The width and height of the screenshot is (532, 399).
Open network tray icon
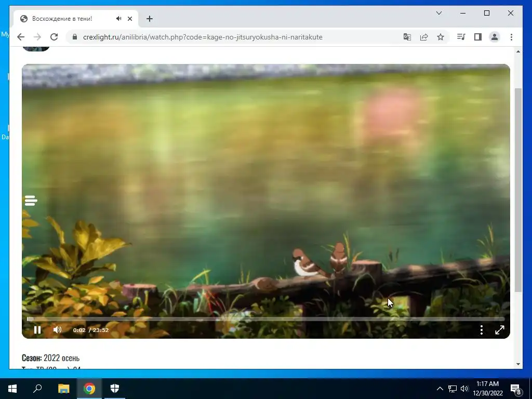453,389
